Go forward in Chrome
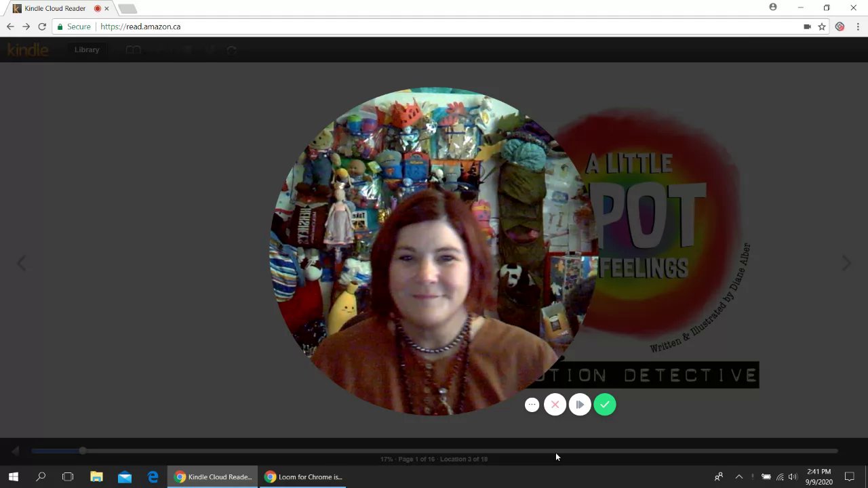 click(26, 26)
